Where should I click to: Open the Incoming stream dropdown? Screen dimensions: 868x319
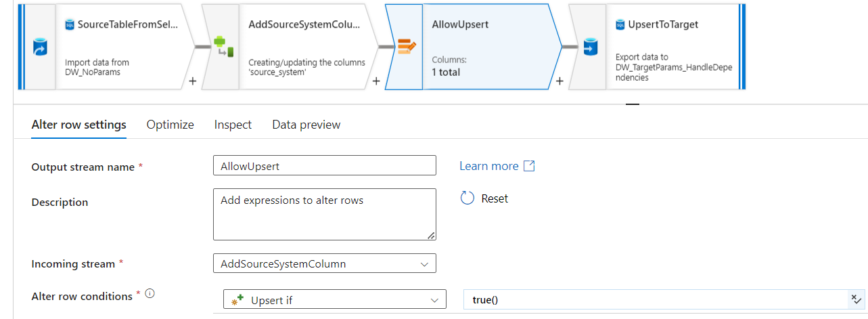tap(325, 263)
